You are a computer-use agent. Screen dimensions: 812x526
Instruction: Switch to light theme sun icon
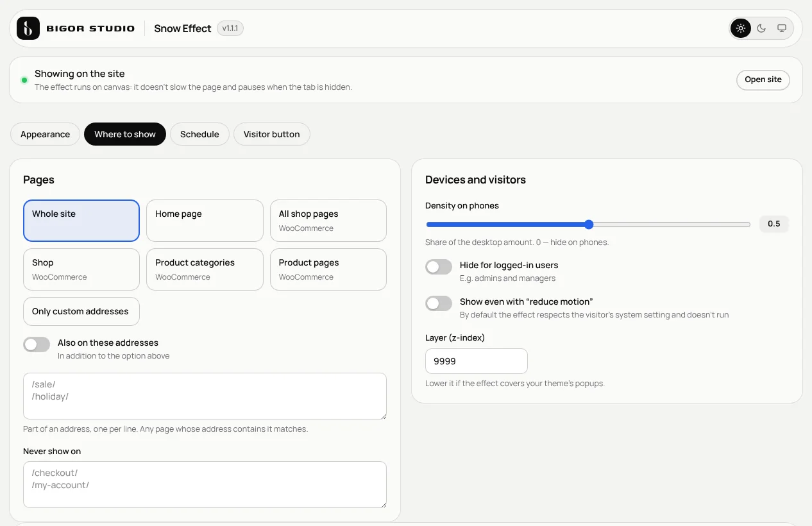pos(741,28)
